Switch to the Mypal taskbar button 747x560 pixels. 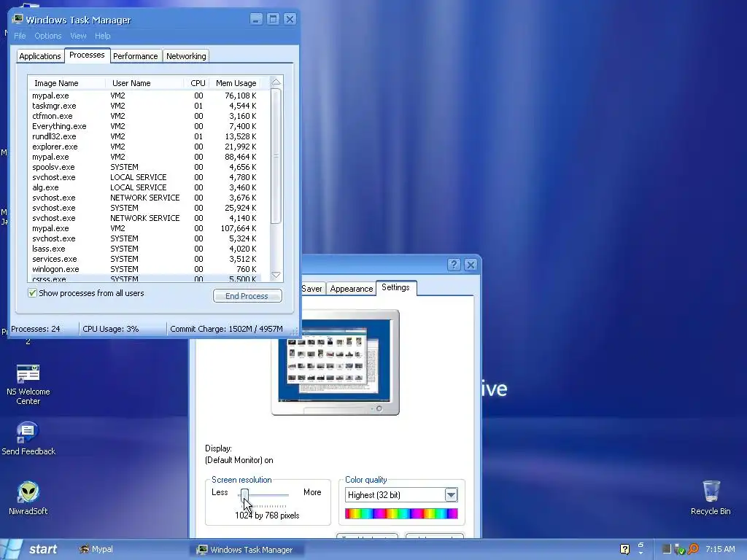click(x=96, y=549)
